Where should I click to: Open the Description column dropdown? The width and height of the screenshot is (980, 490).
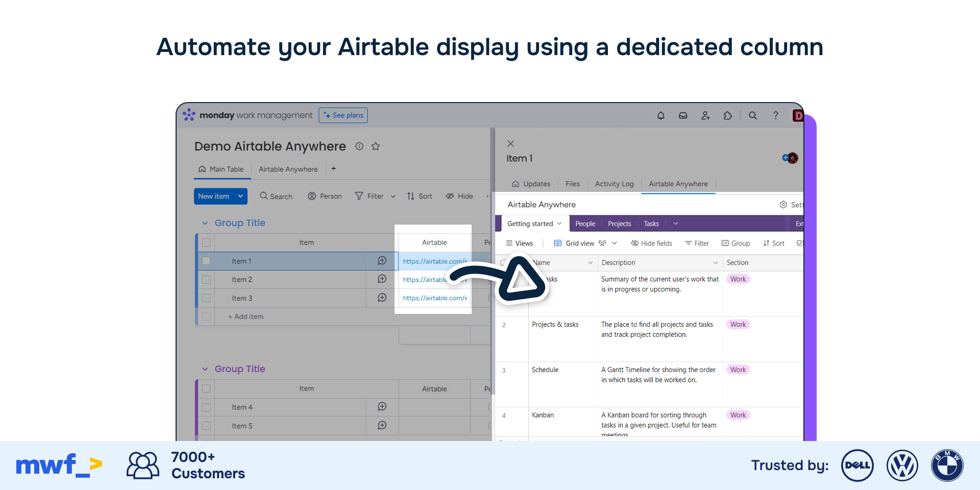[716, 262]
